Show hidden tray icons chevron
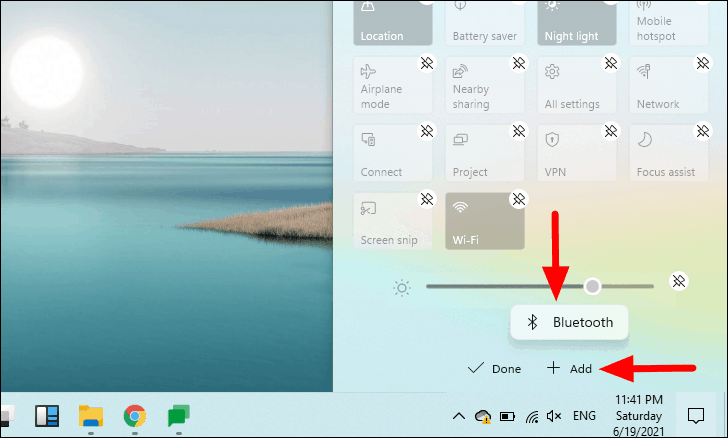The height and width of the screenshot is (438, 728). click(x=459, y=416)
